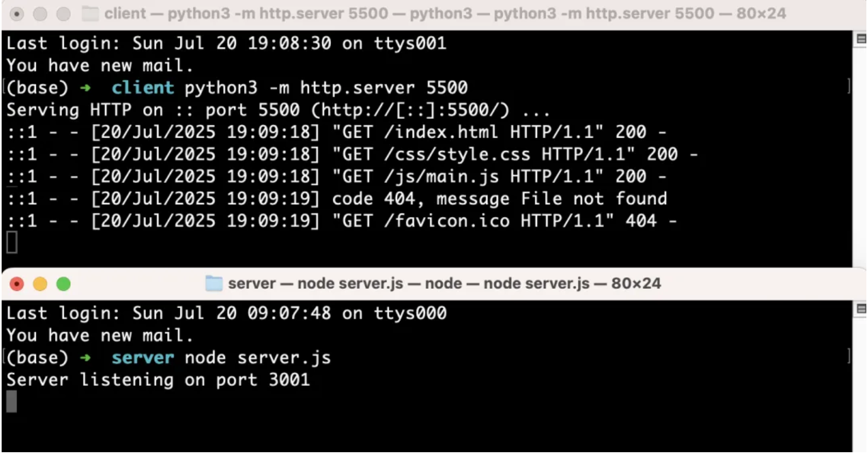The image size is (868, 462).
Task: Click the folder icon in the client window title
Action: [x=89, y=14]
